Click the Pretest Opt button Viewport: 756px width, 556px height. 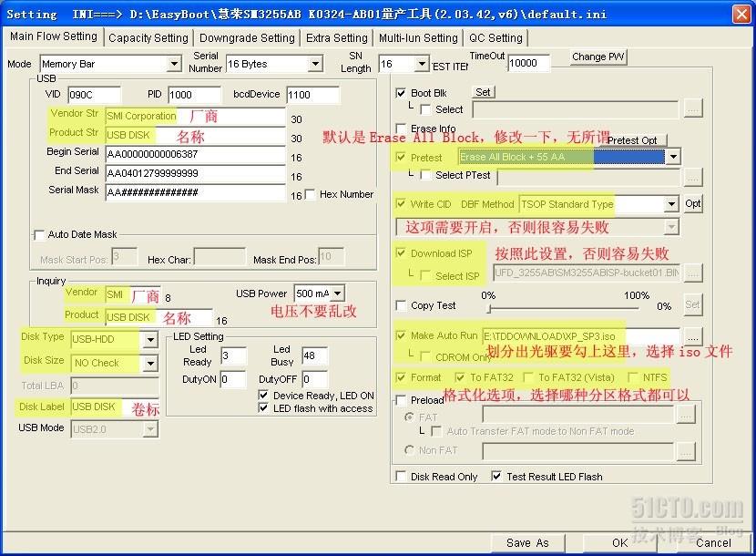click(632, 140)
